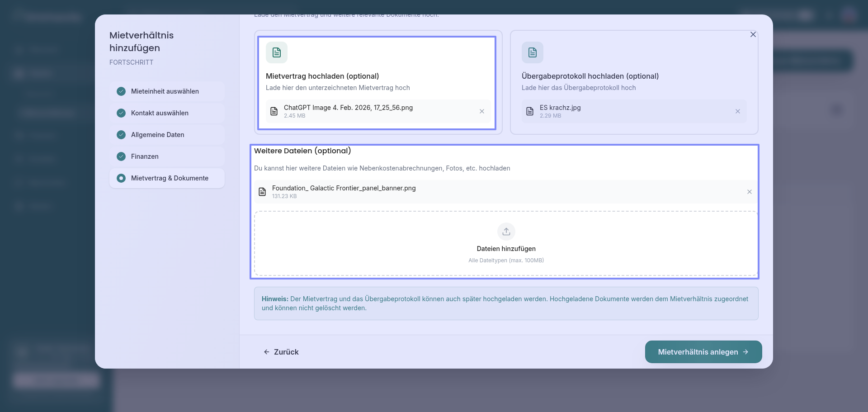Click the Mietvertrag hochladen card
Image resolution: width=868 pixels, height=412 pixels.
click(377, 76)
